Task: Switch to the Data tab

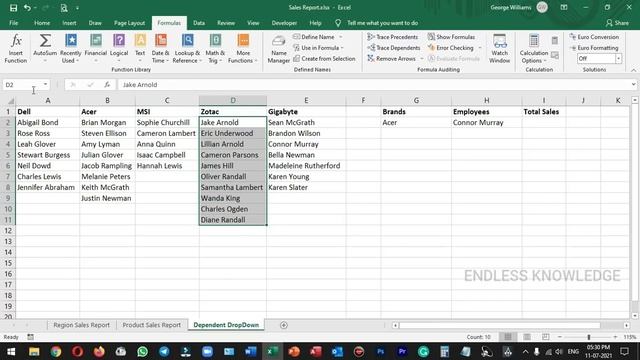Action: coord(199,23)
